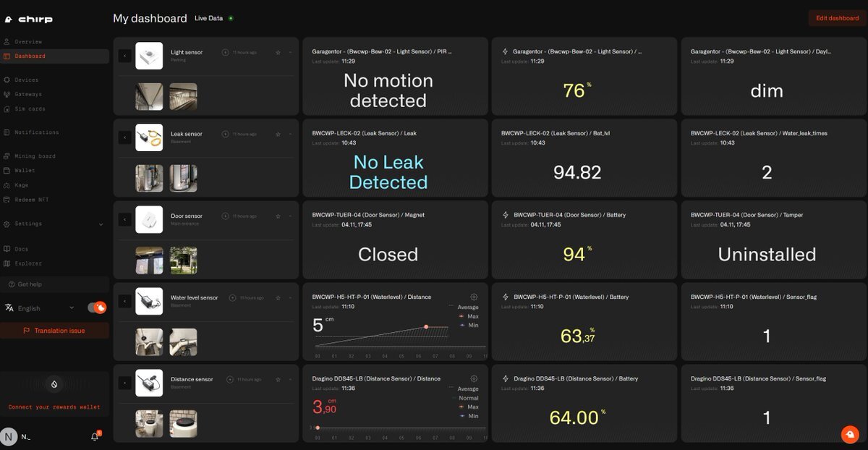This screenshot has width=868, height=450.
Task: Open settings gear on Dragino Distance chart
Action: point(474,378)
